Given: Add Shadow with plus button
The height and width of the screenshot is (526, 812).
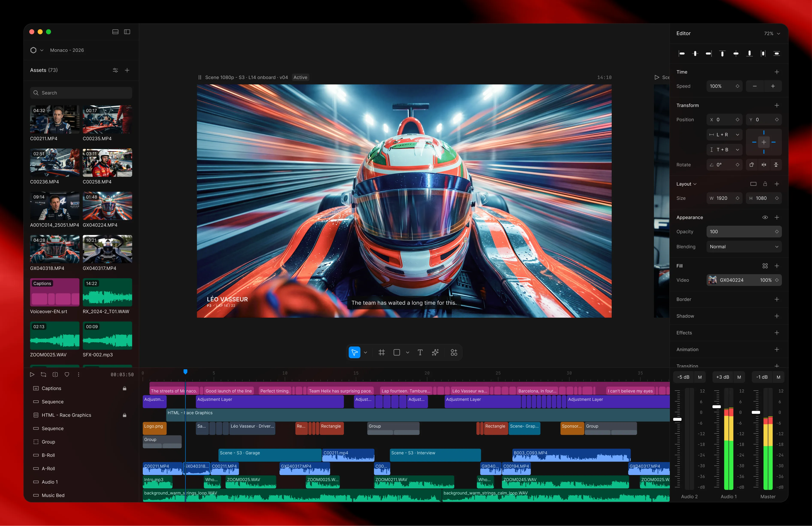Looking at the screenshot, I should (x=777, y=316).
